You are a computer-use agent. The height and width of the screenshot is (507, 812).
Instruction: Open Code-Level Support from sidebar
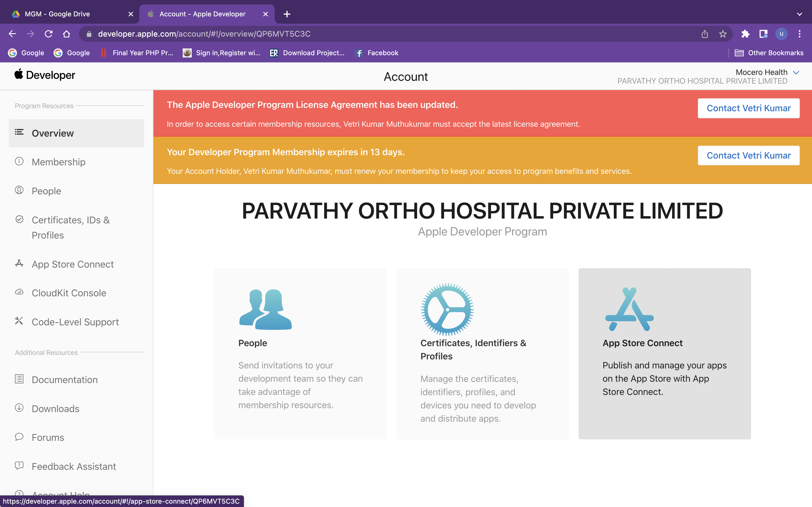pos(75,322)
